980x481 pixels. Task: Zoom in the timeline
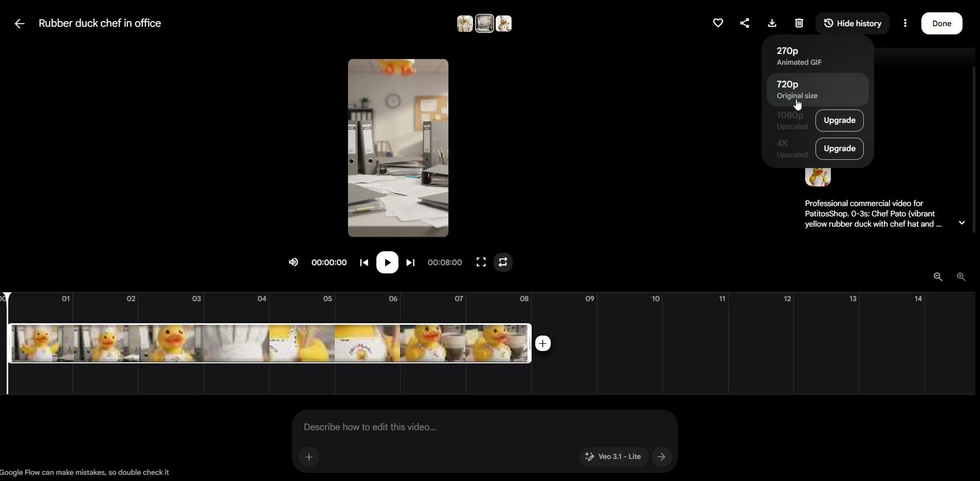pos(961,277)
